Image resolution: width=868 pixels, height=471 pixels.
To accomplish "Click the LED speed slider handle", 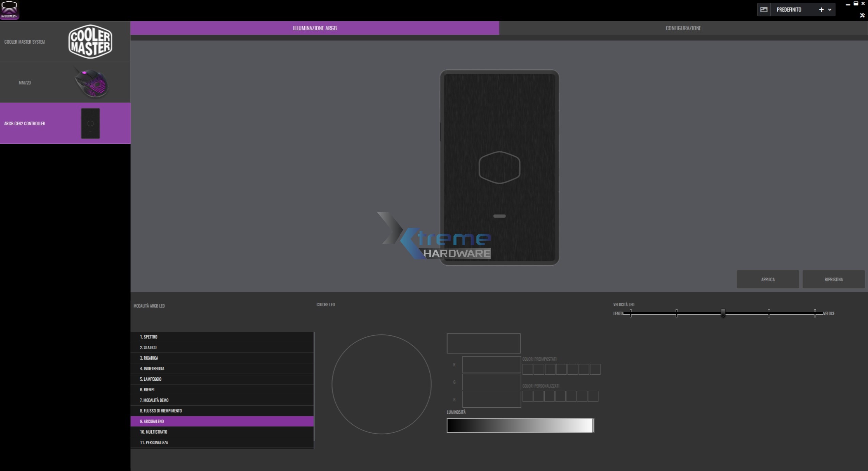I will coord(723,313).
